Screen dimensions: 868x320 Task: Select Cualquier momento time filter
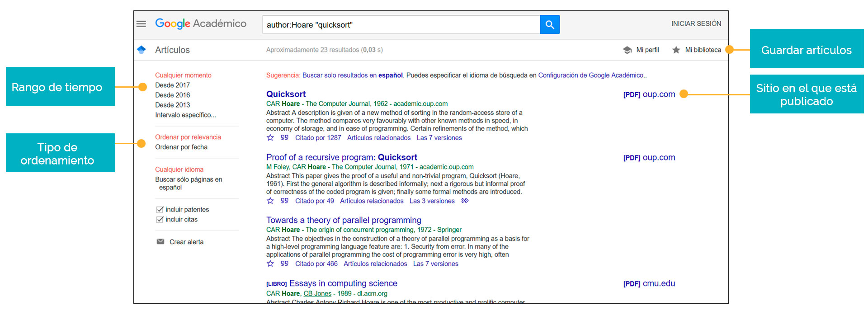click(x=183, y=75)
